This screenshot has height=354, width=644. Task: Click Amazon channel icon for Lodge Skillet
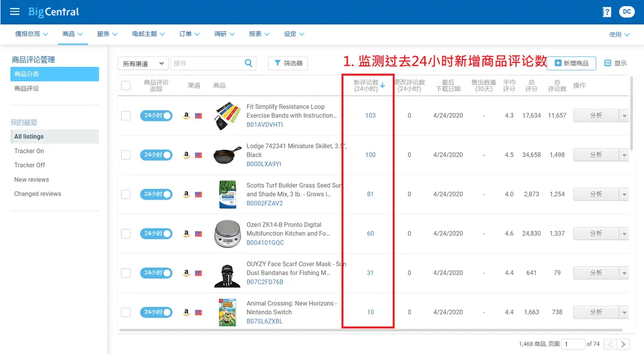[x=187, y=155]
